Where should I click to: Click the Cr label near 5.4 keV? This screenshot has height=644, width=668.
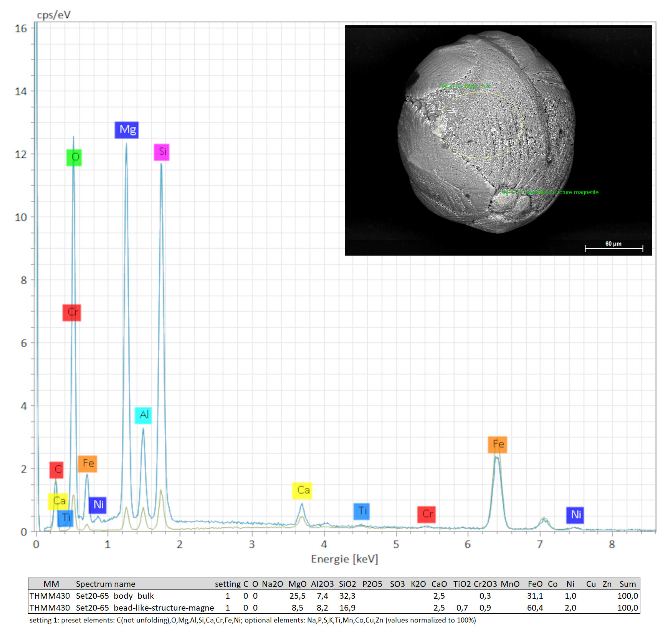click(x=427, y=514)
